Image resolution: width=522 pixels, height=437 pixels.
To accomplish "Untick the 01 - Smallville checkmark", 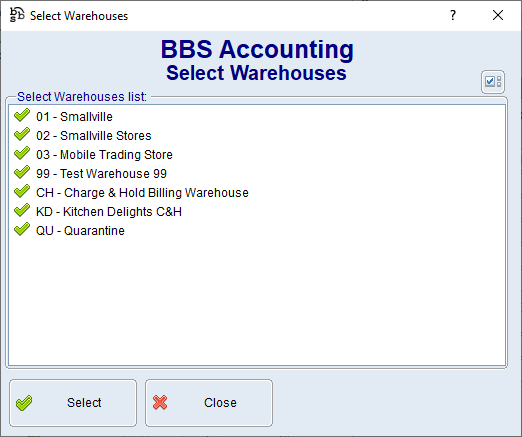I will [22, 116].
